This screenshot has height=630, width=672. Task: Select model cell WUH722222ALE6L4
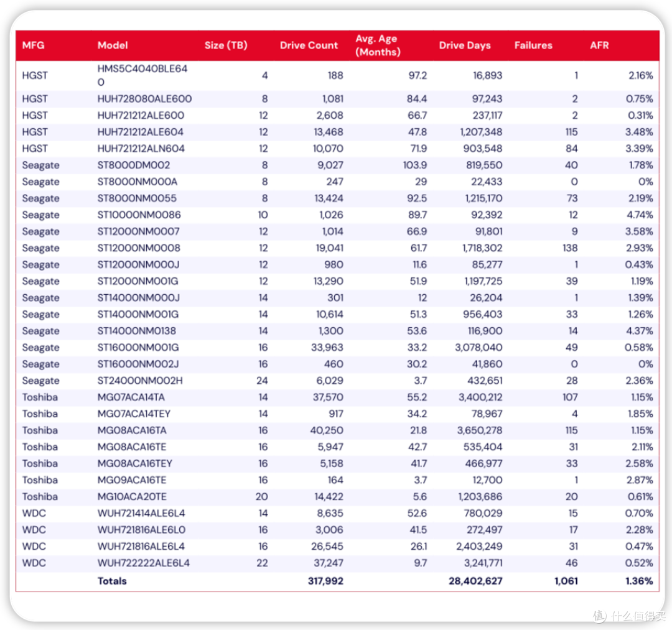pyautogui.click(x=144, y=563)
